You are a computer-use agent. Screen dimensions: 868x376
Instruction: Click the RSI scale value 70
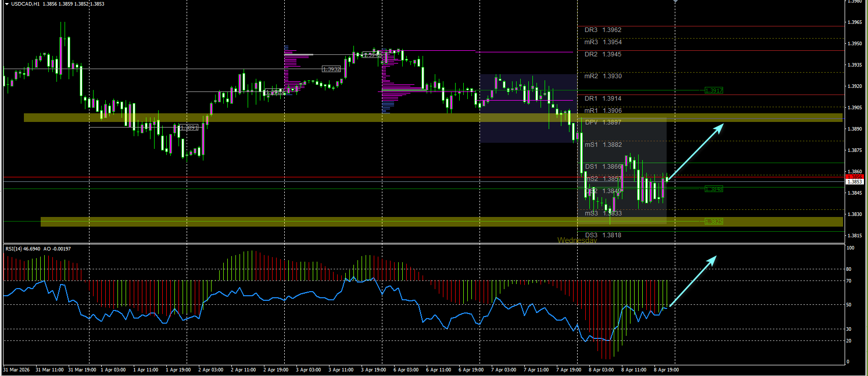click(849, 281)
